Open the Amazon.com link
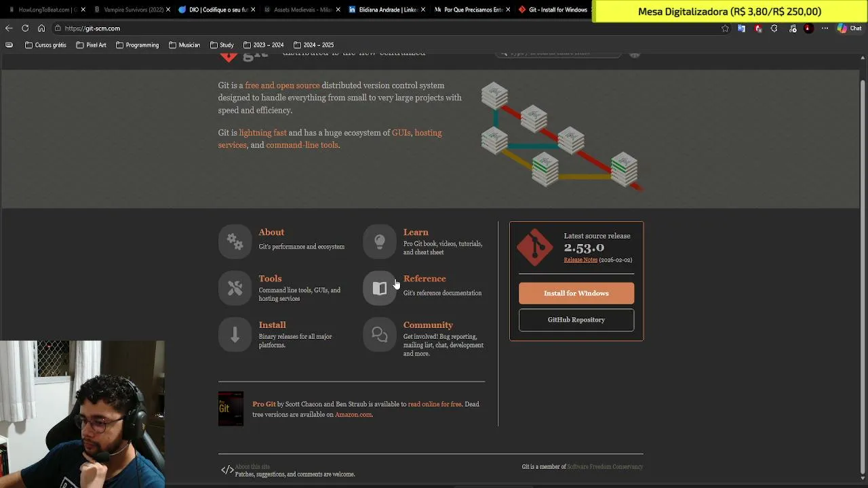Screen dimensions: 868x488 (x=353, y=415)
